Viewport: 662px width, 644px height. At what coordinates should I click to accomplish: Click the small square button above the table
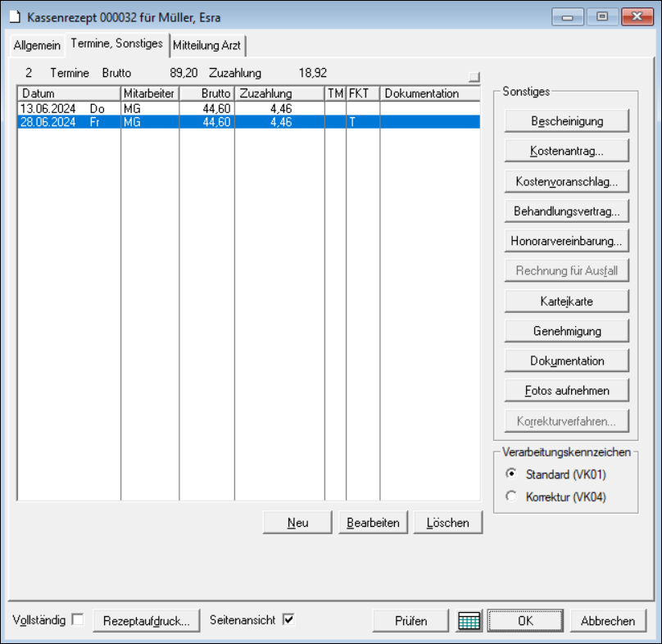[474, 76]
